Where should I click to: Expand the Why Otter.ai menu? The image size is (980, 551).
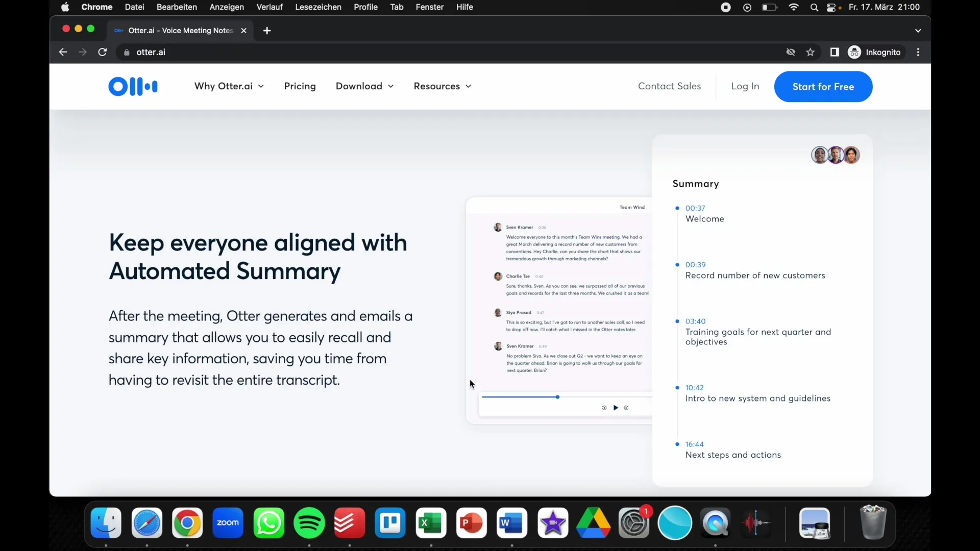click(x=229, y=86)
